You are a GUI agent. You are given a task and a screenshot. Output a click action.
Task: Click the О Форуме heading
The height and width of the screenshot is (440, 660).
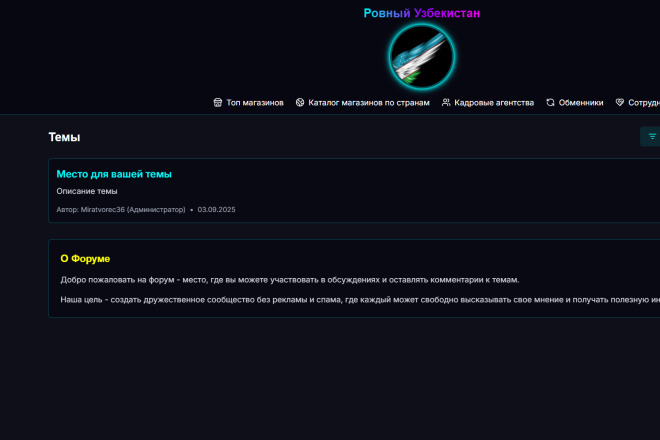[x=85, y=259]
